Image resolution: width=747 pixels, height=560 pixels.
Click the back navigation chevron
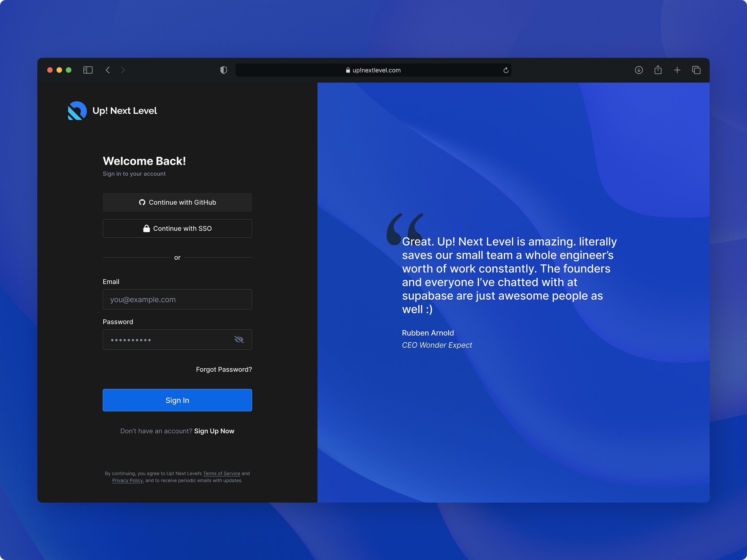(108, 70)
